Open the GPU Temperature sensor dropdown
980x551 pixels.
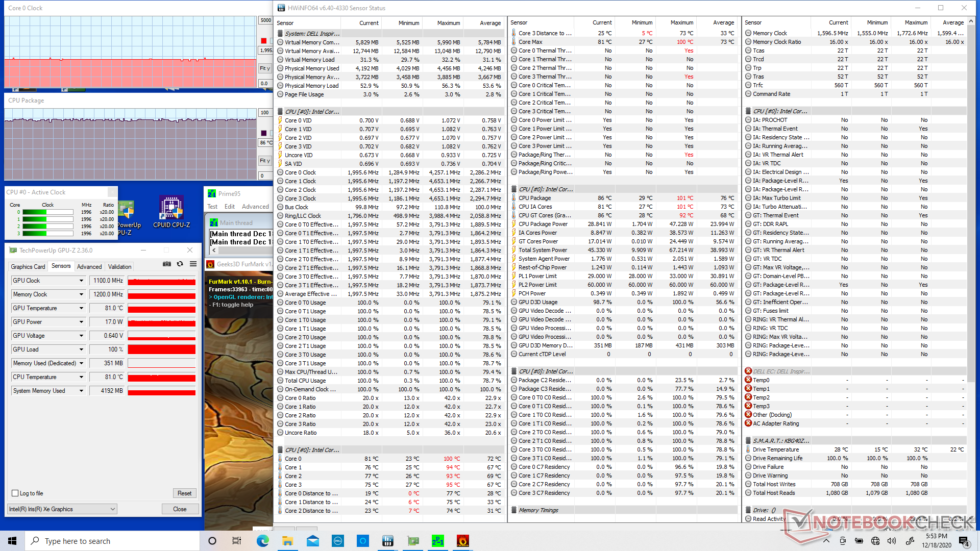81,308
